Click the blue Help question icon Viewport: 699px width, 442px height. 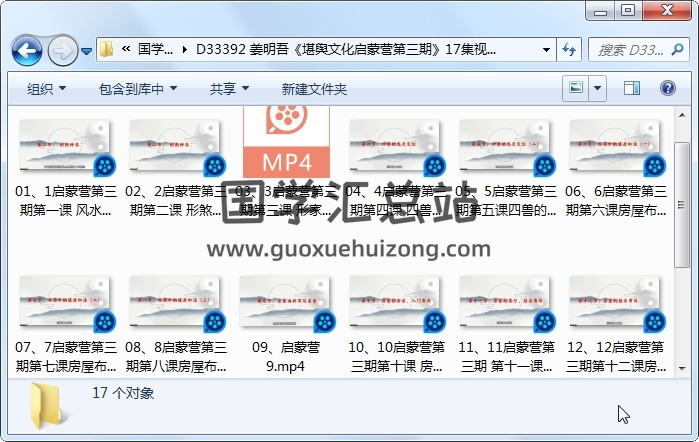click(x=667, y=88)
